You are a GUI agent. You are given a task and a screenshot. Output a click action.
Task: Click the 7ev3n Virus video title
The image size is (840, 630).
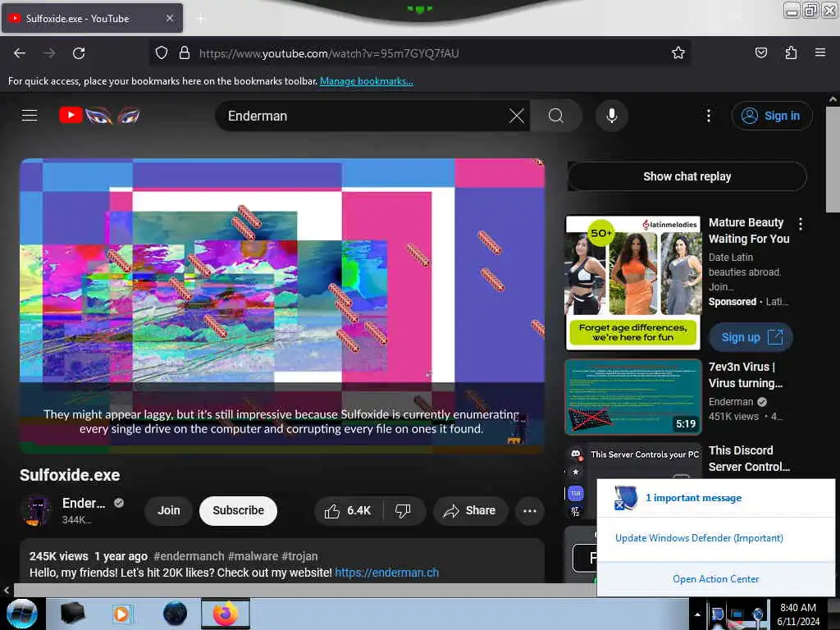pos(745,375)
